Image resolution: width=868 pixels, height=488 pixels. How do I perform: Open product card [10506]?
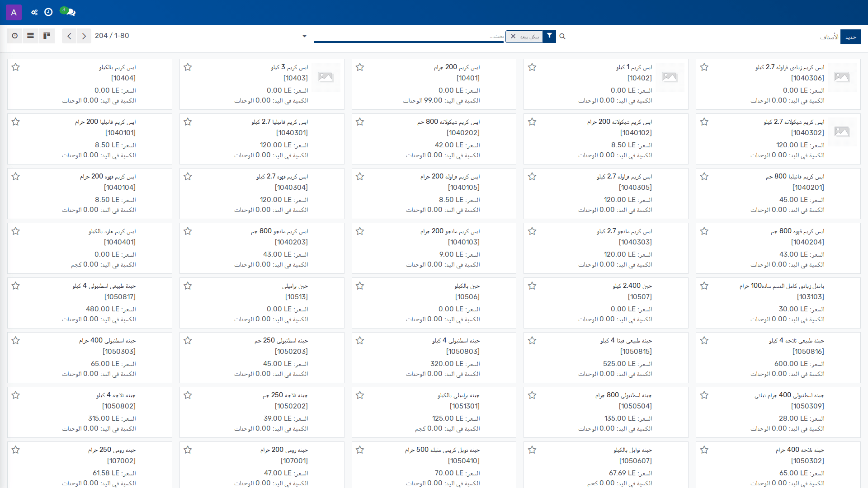coord(434,303)
